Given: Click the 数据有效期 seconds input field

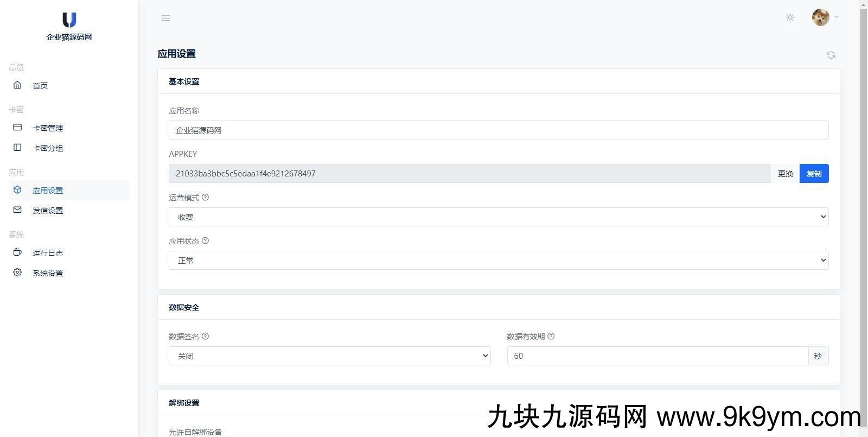Looking at the screenshot, I should point(657,356).
